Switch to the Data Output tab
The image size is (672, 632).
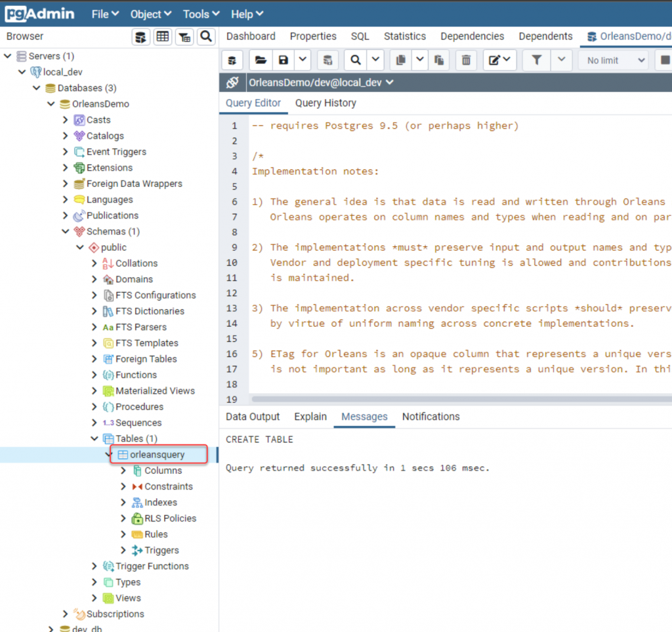point(253,417)
